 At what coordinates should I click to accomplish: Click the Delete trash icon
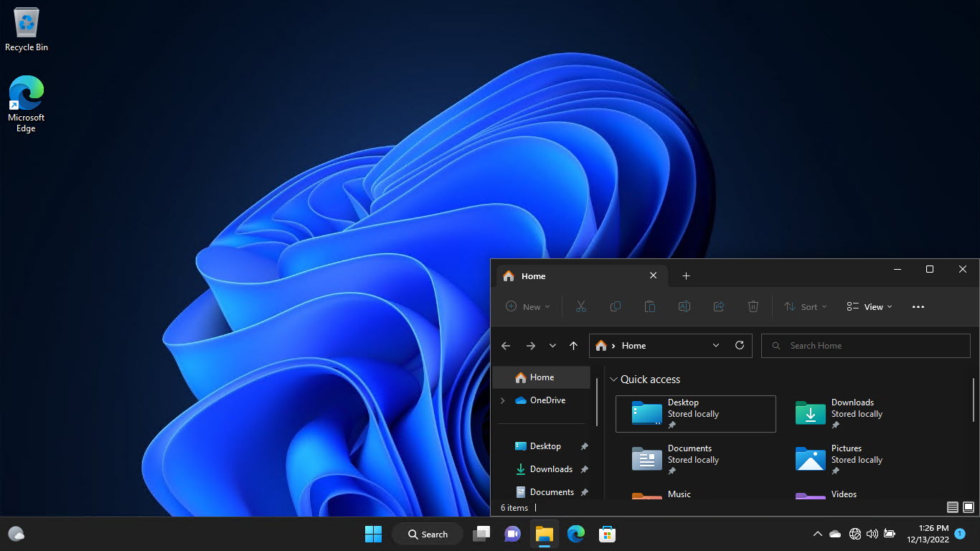753,306
